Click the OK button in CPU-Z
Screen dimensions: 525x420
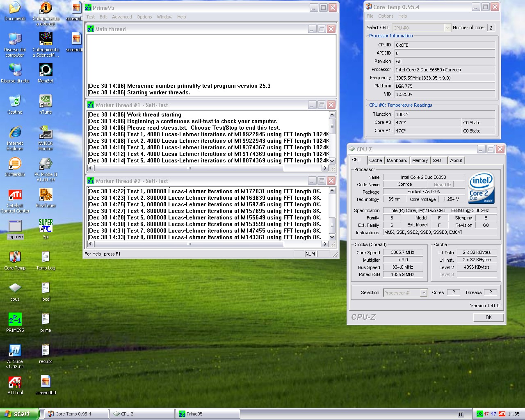pos(488,317)
